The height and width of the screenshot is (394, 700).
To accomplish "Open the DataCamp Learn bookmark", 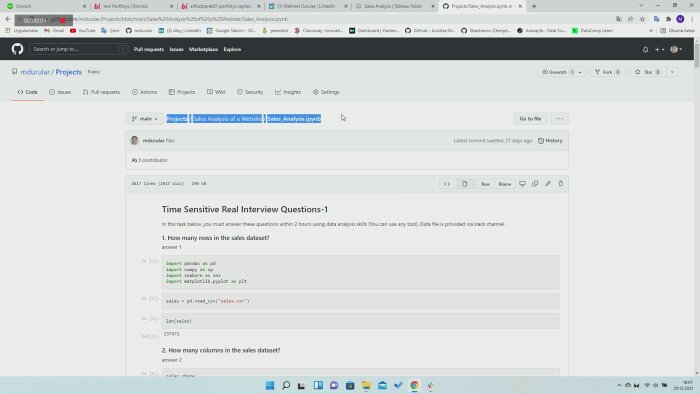I will (592, 31).
